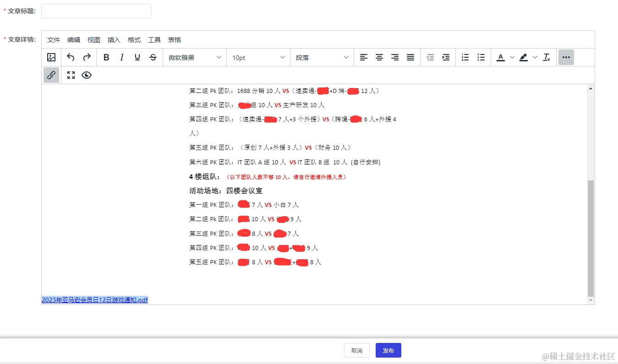The width and height of the screenshot is (618, 364).
Task: Open the 编辑 menu
Action: tap(74, 40)
